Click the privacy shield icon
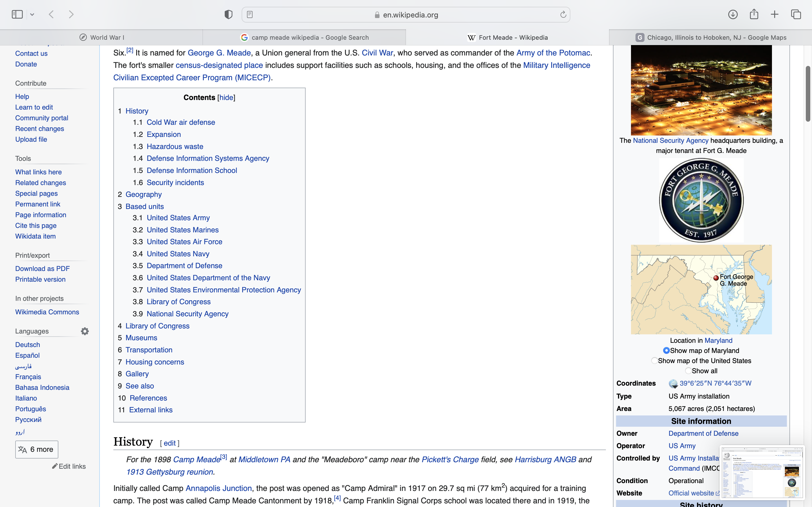Viewport: 812px width, 507px height. coord(228,14)
